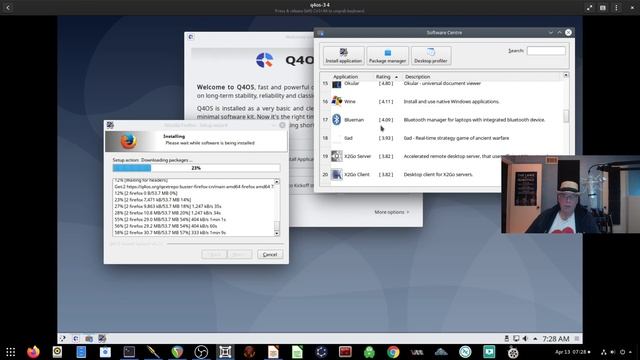Click the Software Centre task in the guest panel
Viewport: 640px width, 360px height.
click(89, 338)
